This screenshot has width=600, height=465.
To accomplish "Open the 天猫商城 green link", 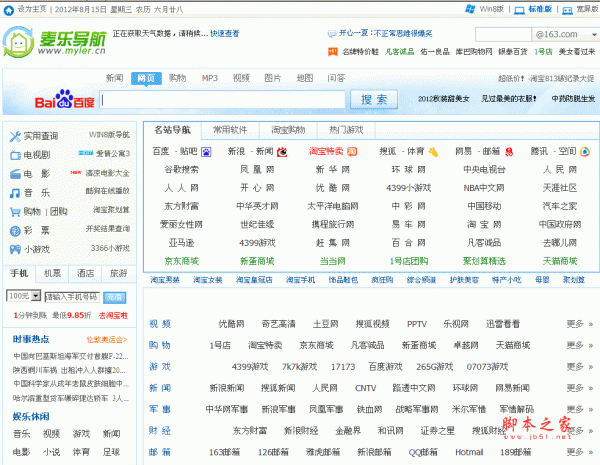I will (560, 261).
